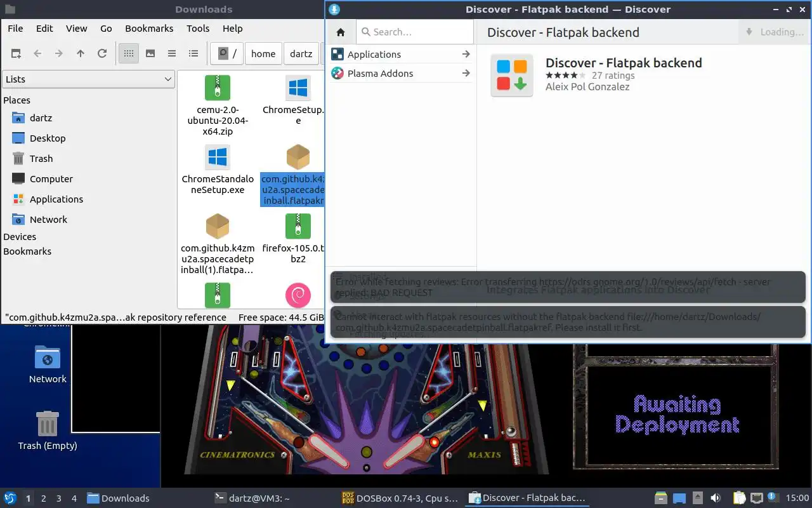Screen dimensions: 812x508
Task: Click the root '/' path button
Action: 227,54
